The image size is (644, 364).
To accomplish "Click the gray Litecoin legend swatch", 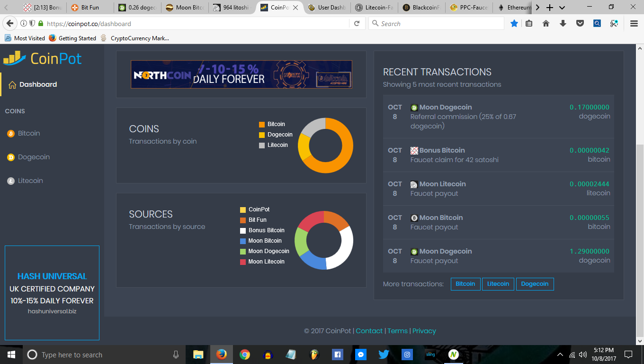I will click(x=262, y=145).
